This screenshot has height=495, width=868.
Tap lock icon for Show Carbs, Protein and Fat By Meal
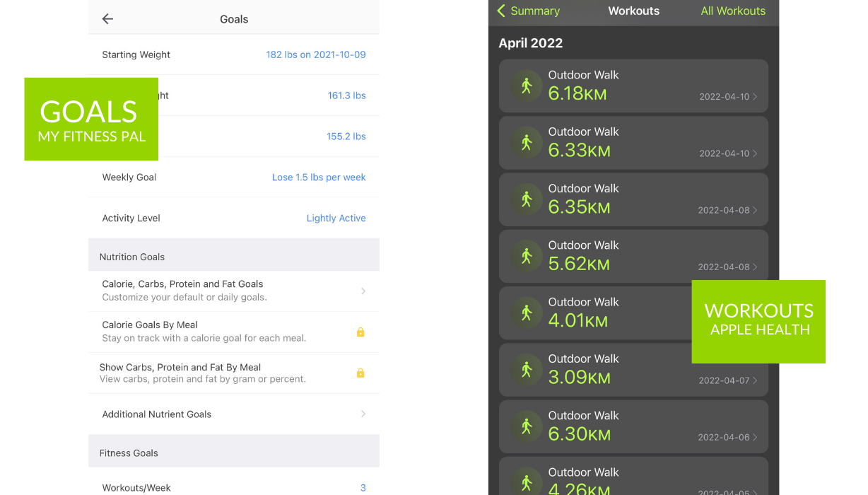point(360,373)
